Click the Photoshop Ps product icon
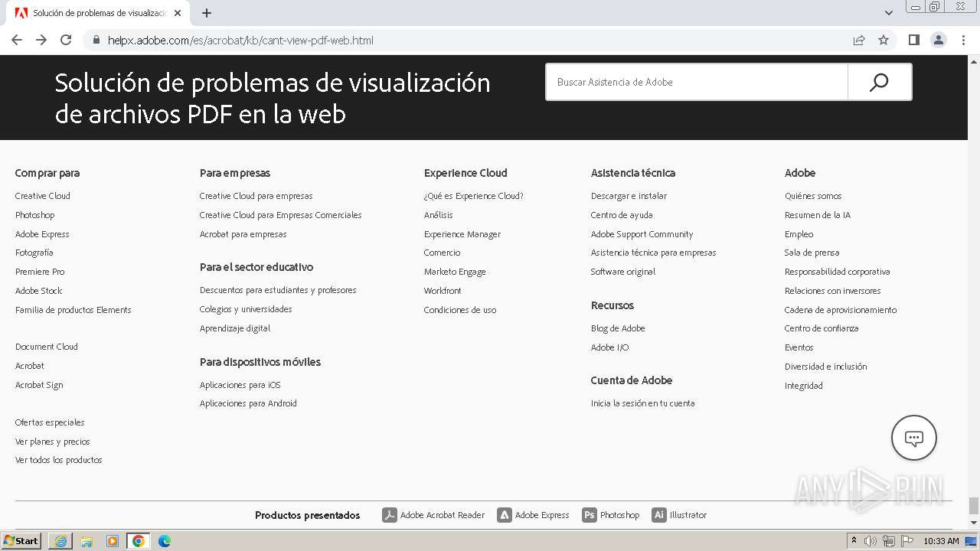Screen dimensions: 980x551 pyautogui.click(x=590, y=515)
